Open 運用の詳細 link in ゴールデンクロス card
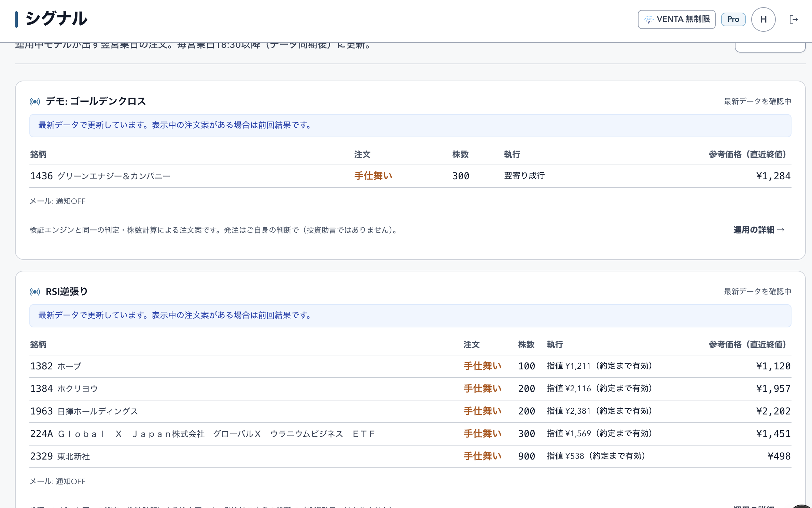Image resolution: width=812 pixels, height=508 pixels. pyautogui.click(x=759, y=230)
